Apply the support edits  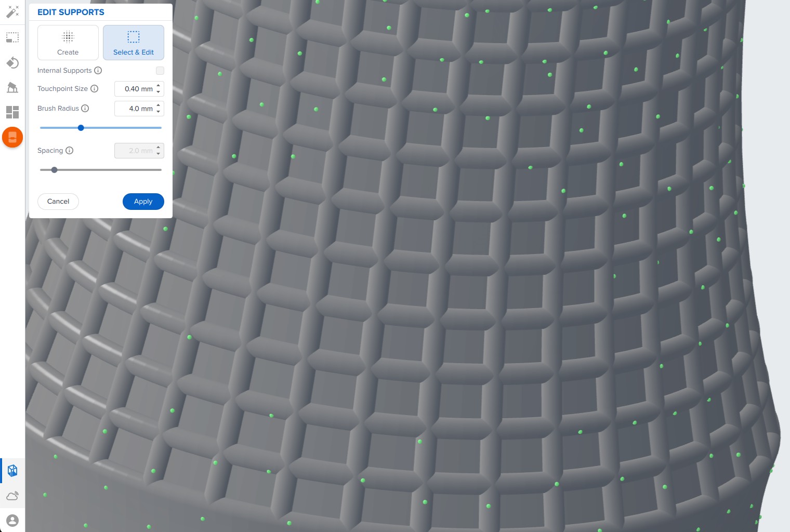[143, 202]
